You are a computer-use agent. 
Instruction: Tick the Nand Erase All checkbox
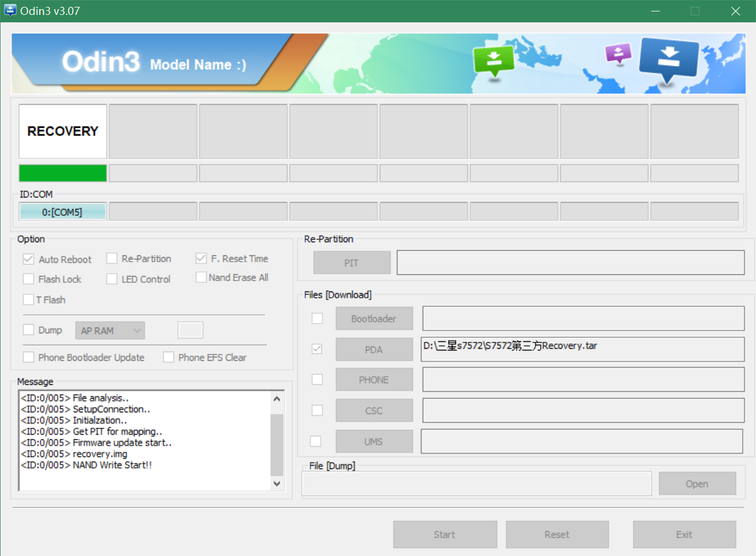201,278
